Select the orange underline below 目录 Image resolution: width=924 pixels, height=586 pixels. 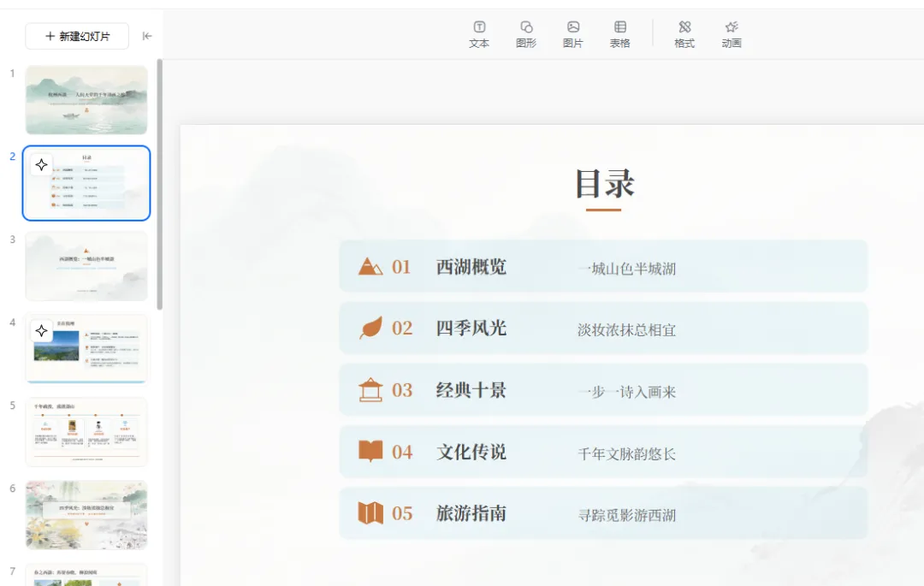tap(603, 210)
